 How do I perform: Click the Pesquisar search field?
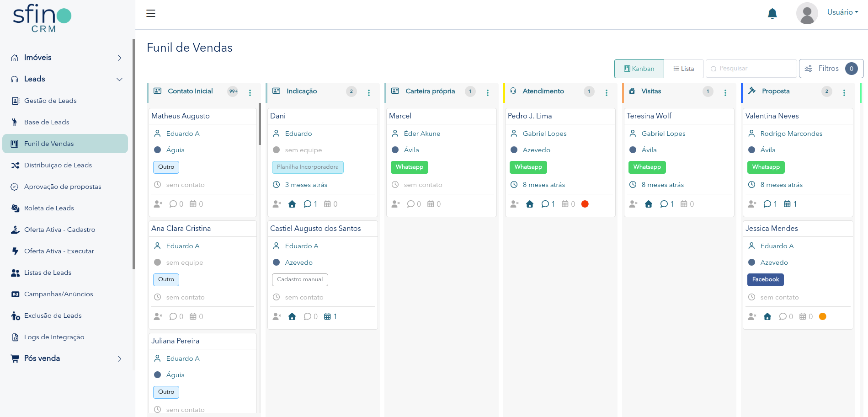[752, 69]
